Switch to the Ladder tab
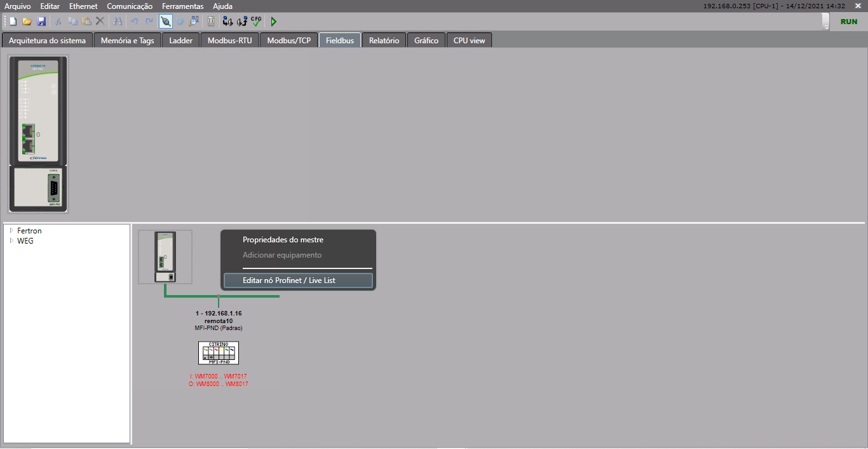The image size is (868, 449). click(181, 41)
